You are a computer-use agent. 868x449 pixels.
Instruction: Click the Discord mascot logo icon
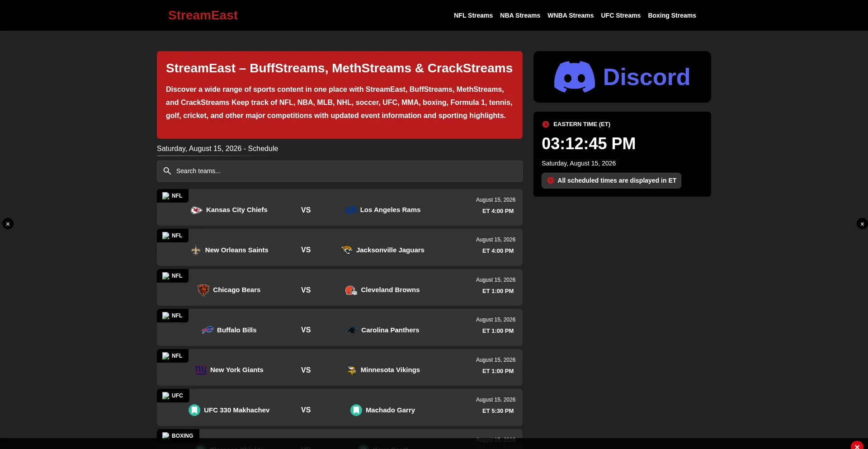point(575,77)
